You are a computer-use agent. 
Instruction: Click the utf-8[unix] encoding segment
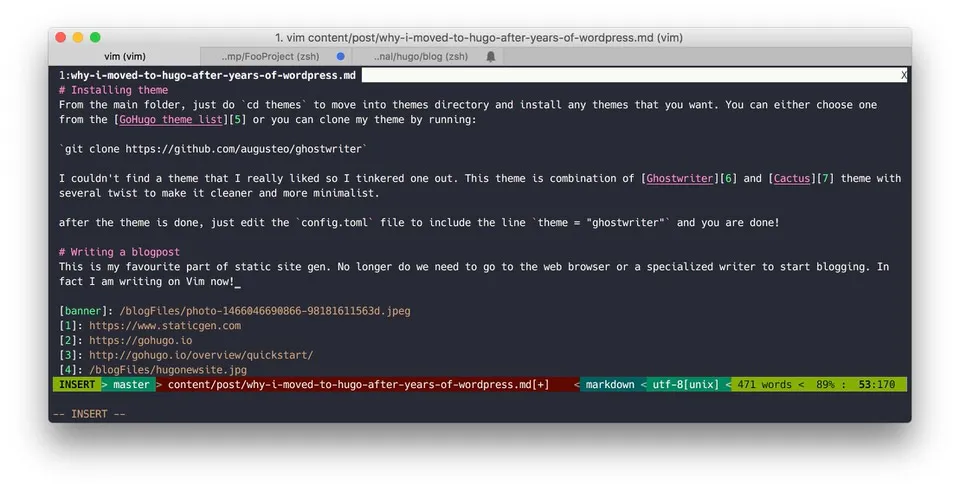pyautogui.click(x=686, y=384)
